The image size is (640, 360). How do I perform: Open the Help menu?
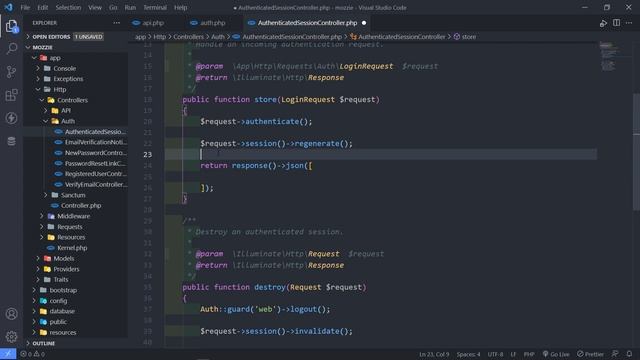click(180, 7)
